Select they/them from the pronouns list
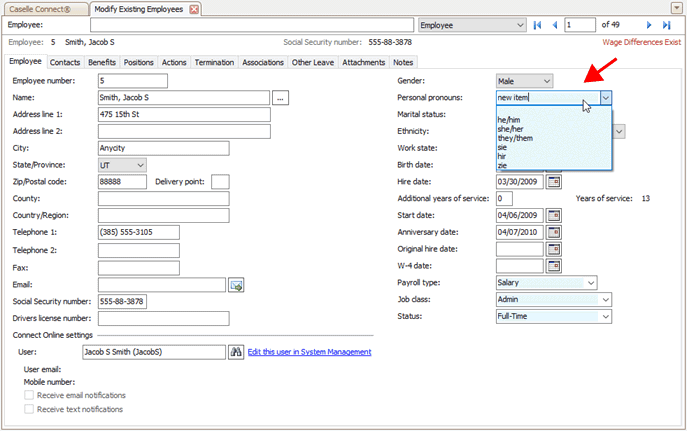Image resolution: width=687 pixels, height=431 pixels. click(x=516, y=136)
